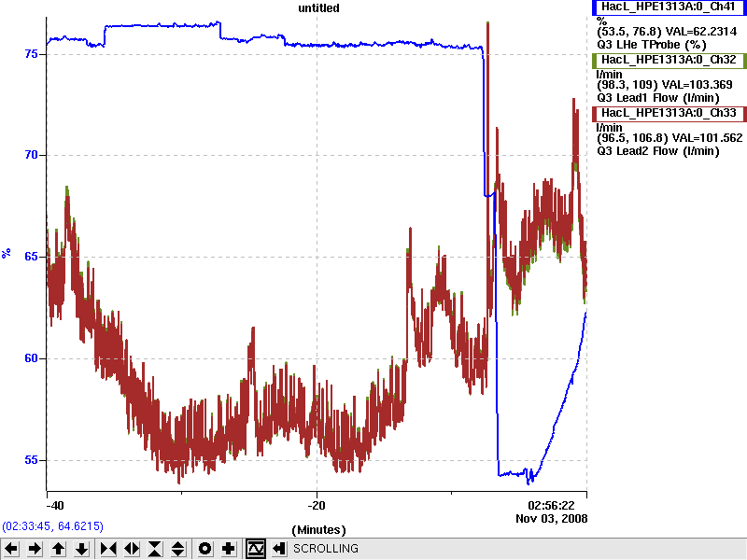This screenshot has height=560, width=747.
Task: Click the SCROLLING status label
Action: [x=325, y=549]
